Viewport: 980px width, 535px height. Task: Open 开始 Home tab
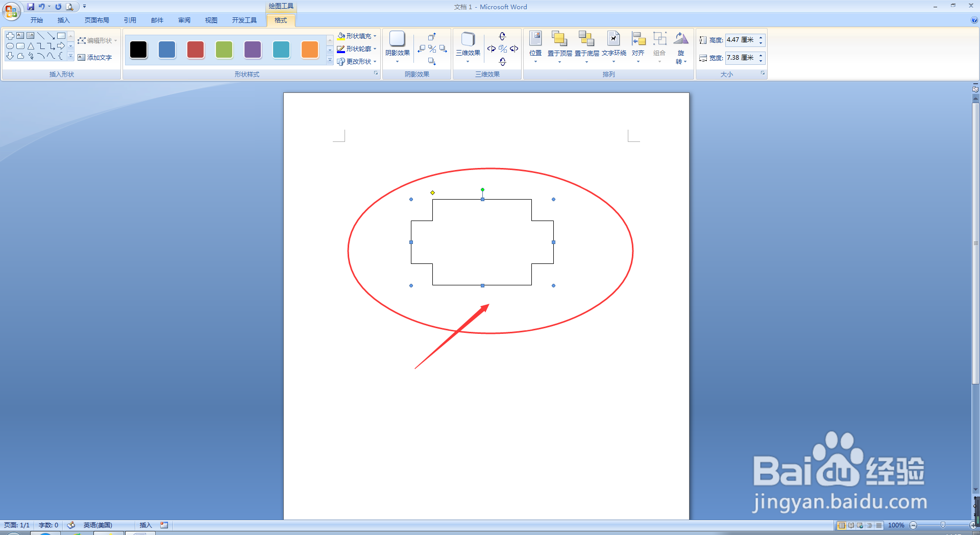(x=37, y=20)
